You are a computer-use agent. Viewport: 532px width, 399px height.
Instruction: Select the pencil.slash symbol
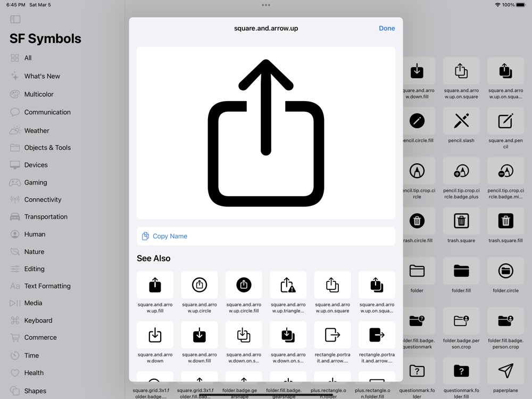(x=461, y=121)
